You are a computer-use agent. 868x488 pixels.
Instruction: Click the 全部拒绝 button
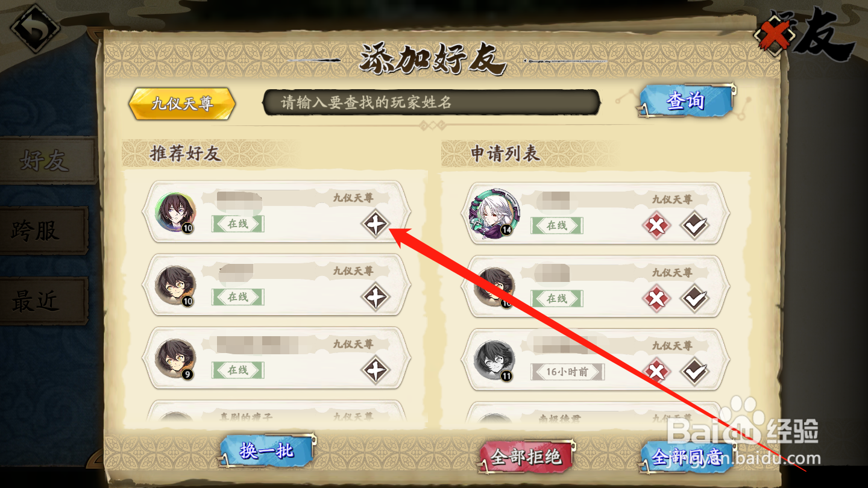point(526,457)
